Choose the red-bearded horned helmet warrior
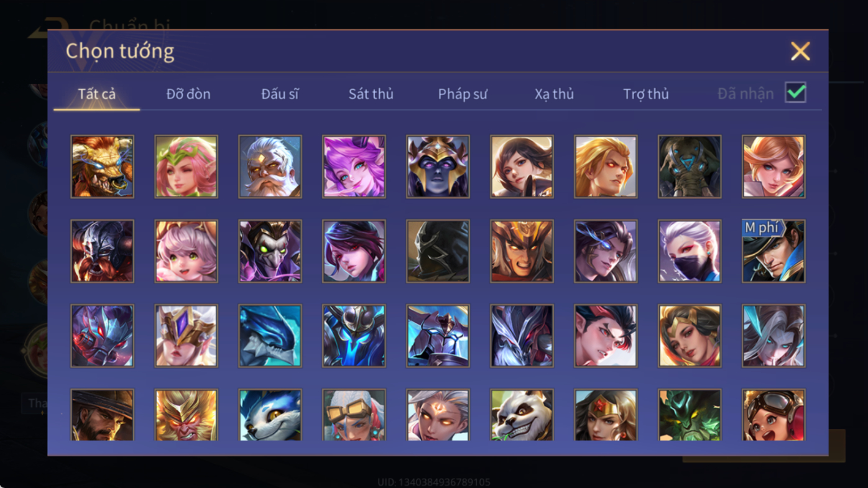868x488 pixels. point(102,251)
